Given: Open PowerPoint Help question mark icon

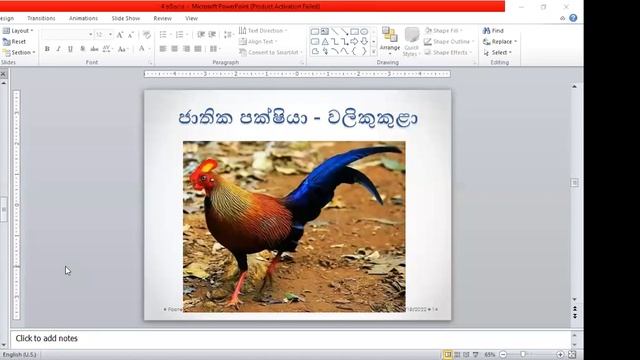Looking at the screenshot, I should click(573, 18).
